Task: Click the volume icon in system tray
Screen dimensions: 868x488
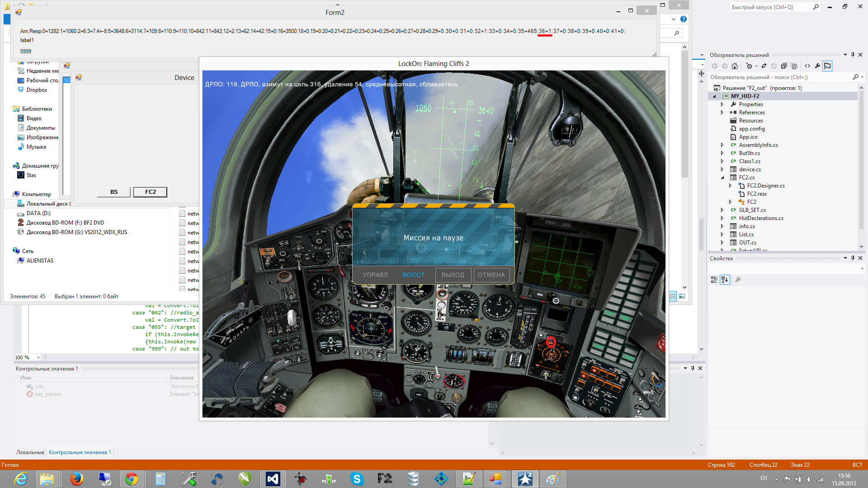Action: click(x=809, y=479)
